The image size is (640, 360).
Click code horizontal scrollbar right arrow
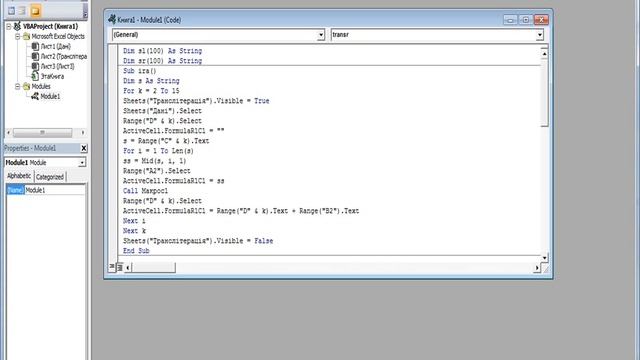[537, 268]
